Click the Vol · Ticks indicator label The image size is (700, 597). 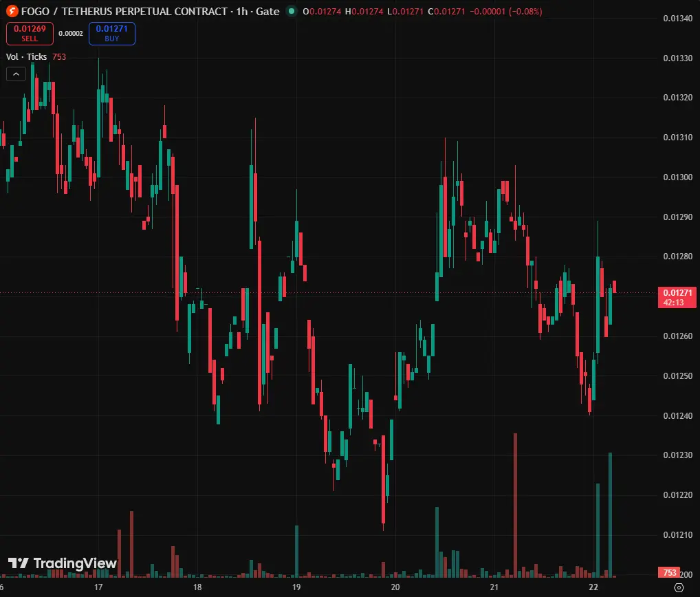pyautogui.click(x=26, y=56)
